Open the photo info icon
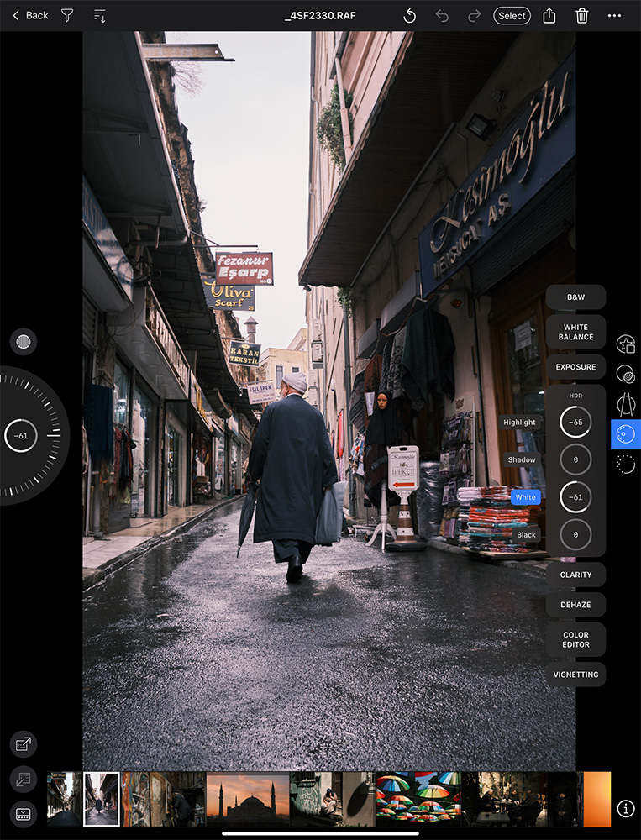 tap(625, 808)
